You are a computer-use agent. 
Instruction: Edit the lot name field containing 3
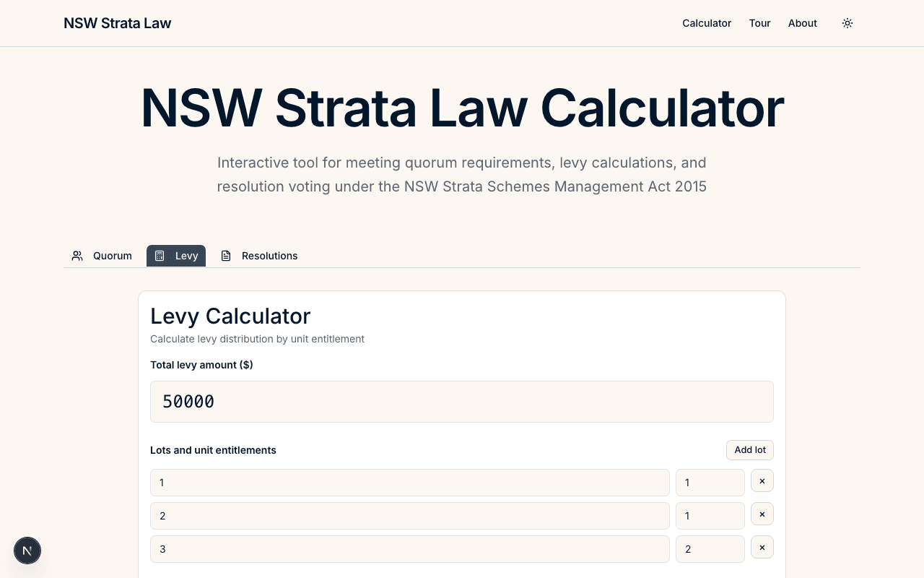(410, 549)
